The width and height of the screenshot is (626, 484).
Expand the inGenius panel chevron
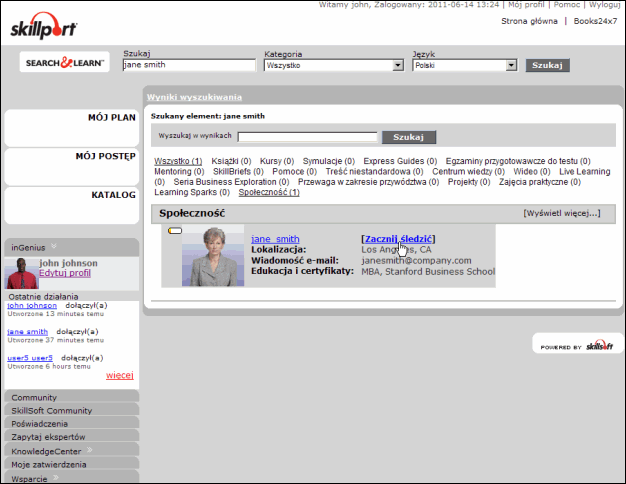tap(54, 245)
